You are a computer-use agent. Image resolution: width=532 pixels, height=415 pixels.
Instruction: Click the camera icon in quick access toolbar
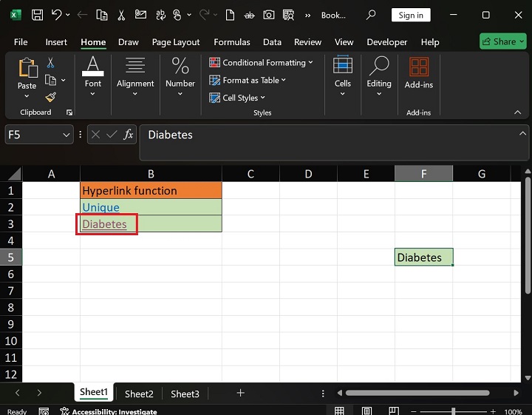click(269, 15)
